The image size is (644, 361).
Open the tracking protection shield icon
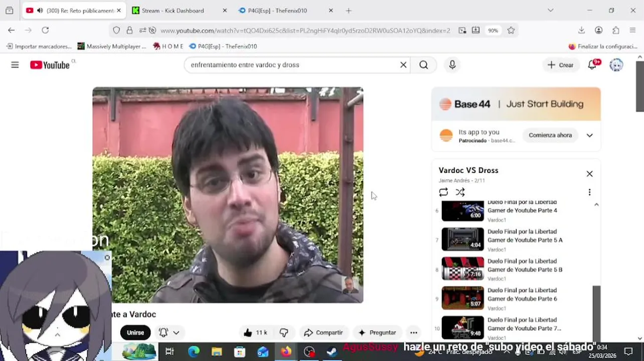pos(116,30)
